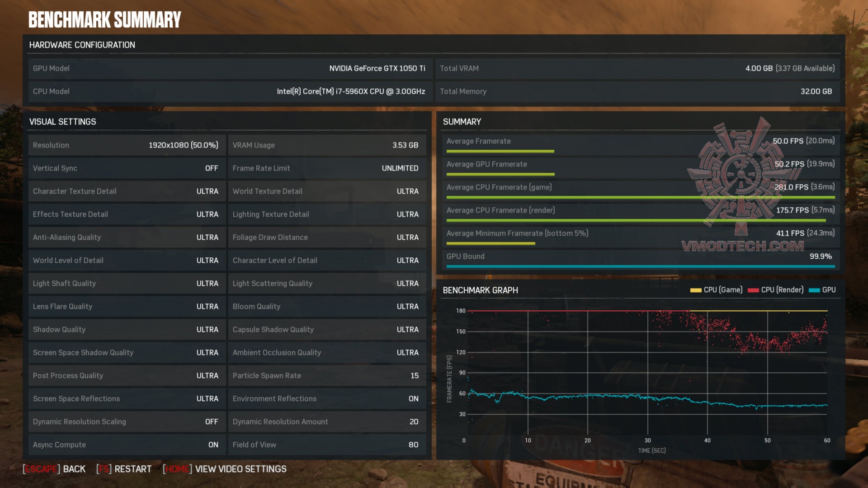Select the Total Memory 32.00 GB value

[x=816, y=91]
